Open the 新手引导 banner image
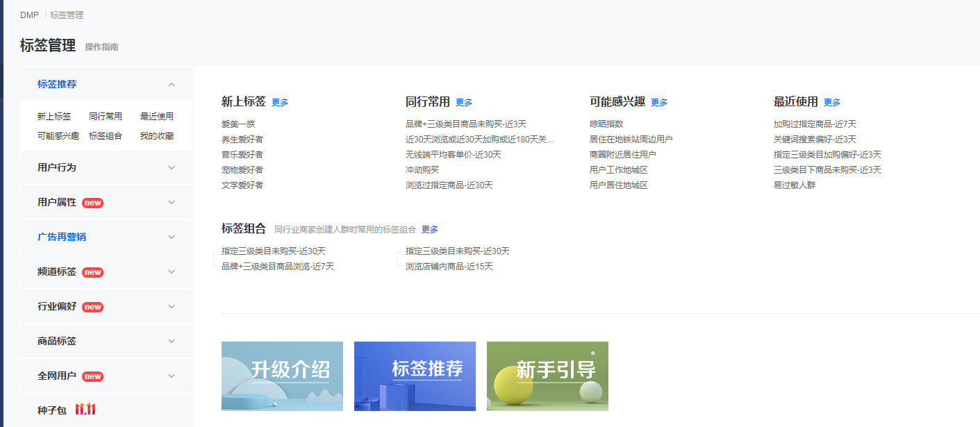 click(x=547, y=376)
